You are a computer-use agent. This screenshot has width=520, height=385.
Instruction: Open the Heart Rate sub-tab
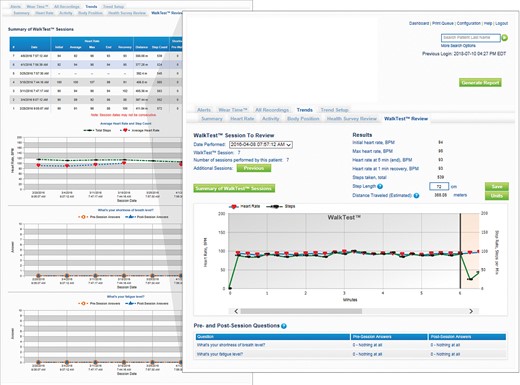(x=242, y=119)
